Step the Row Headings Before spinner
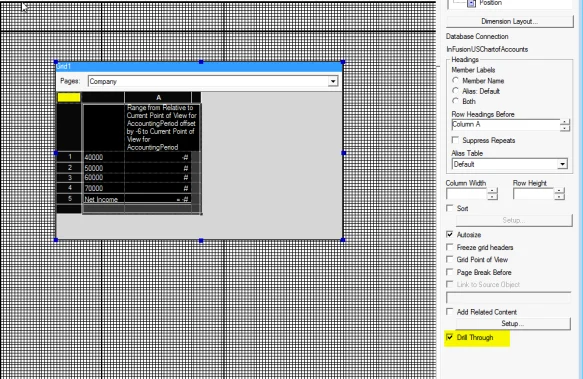This screenshot has width=583, height=379. click(565, 125)
